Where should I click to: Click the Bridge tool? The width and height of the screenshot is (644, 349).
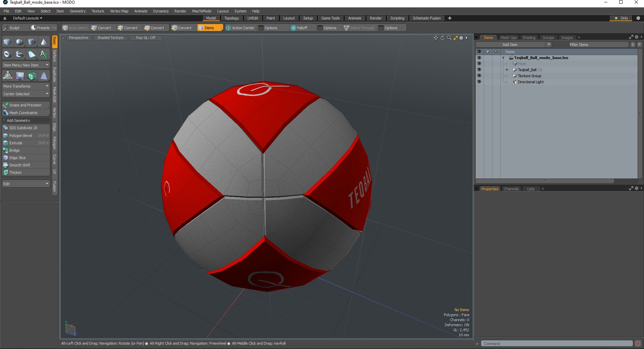(26, 150)
